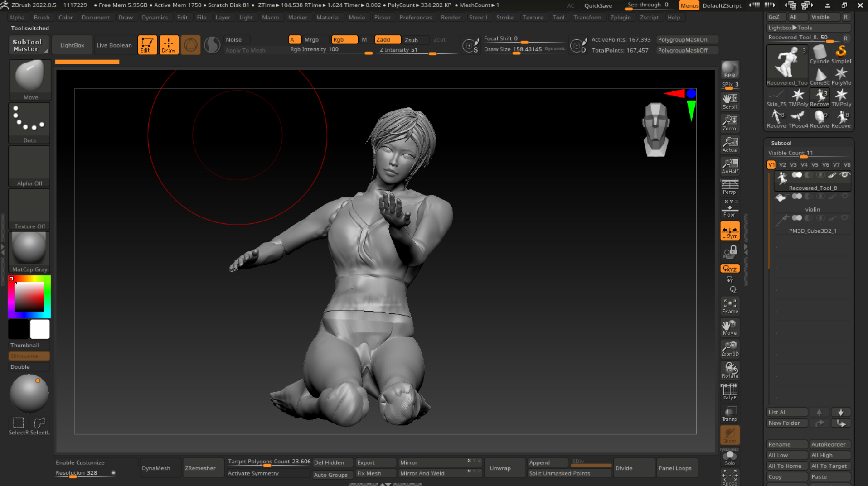Set canvas to Actual size
Screen dimensions: 868x486
point(729,144)
